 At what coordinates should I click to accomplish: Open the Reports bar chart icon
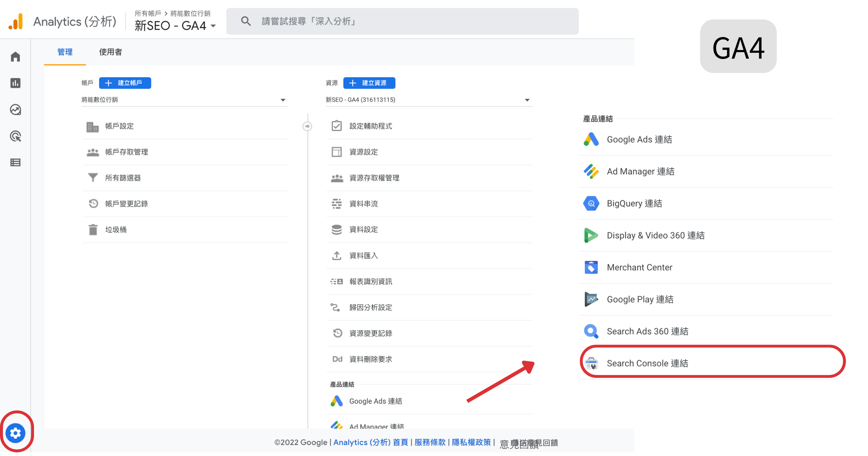15,83
